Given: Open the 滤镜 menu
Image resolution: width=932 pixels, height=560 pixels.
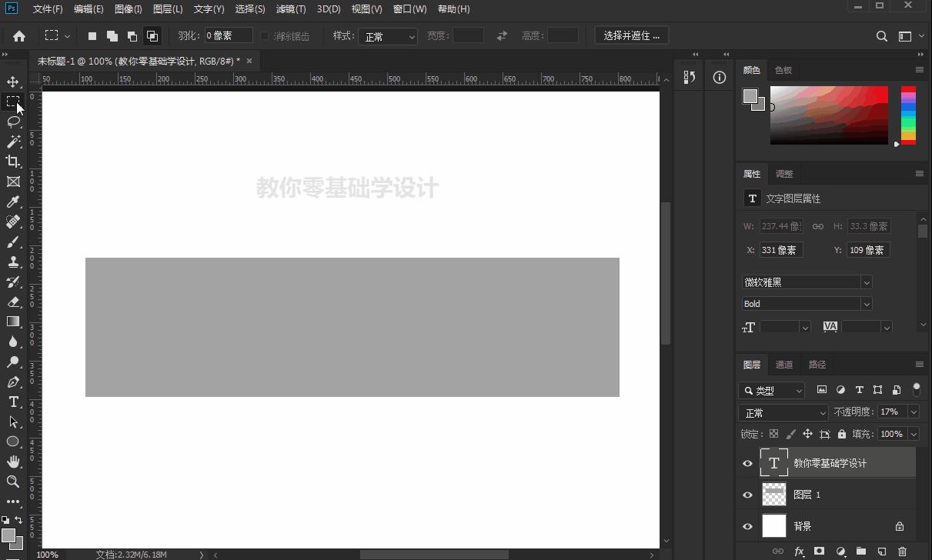Looking at the screenshot, I should (x=291, y=8).
